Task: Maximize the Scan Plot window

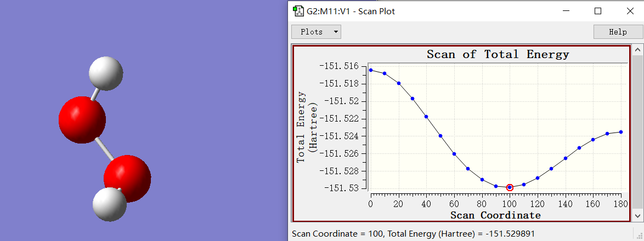Action: 598,11
